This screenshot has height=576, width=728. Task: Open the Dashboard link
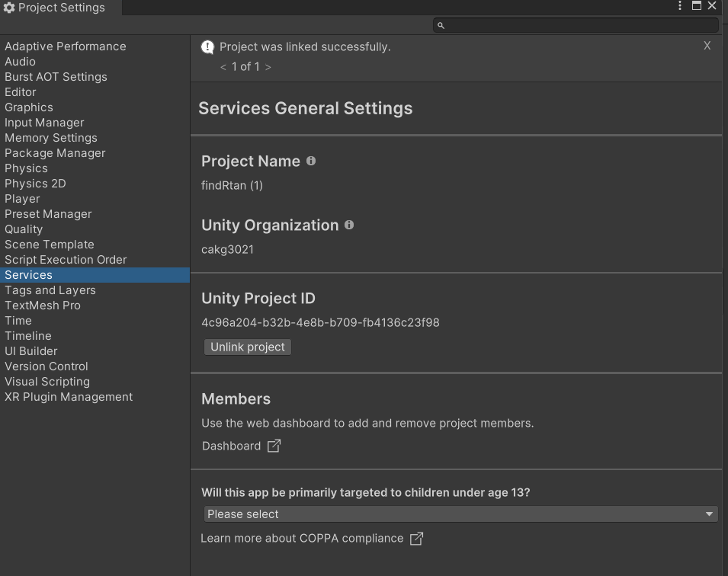(x=231, y=446)
